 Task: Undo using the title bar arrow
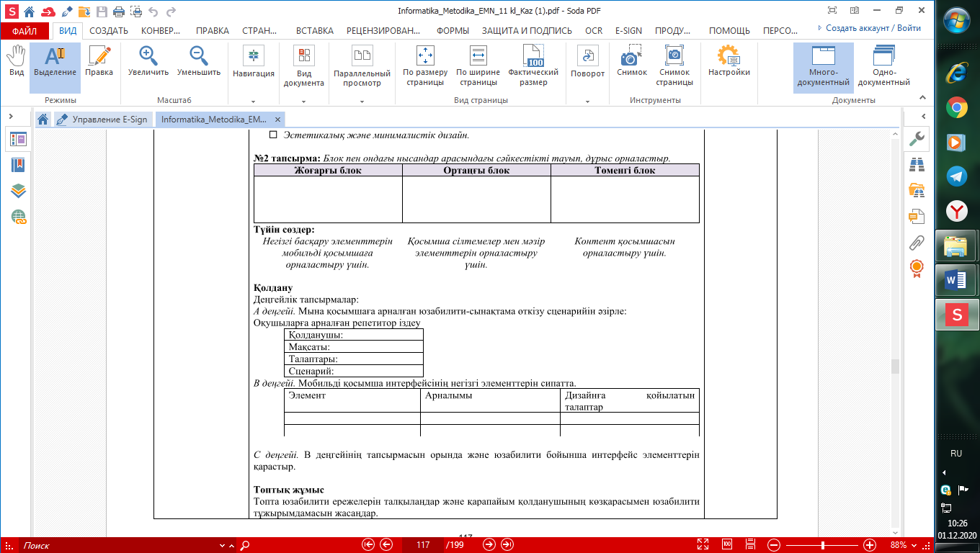click(153, 12)
